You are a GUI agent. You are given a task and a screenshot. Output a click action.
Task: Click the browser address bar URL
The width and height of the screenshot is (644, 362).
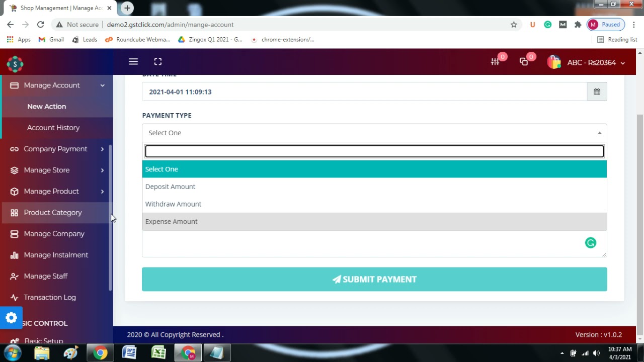pyautogui.click(x=170, y=25)
